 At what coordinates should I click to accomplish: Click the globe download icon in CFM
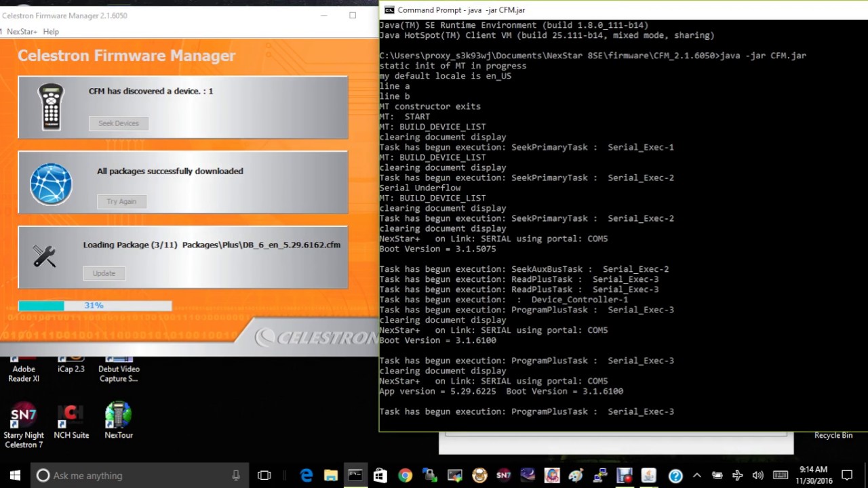pos(51,184)
